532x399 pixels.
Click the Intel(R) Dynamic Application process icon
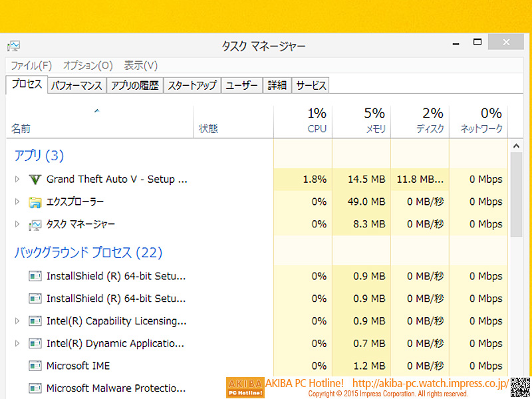[35, 343]
